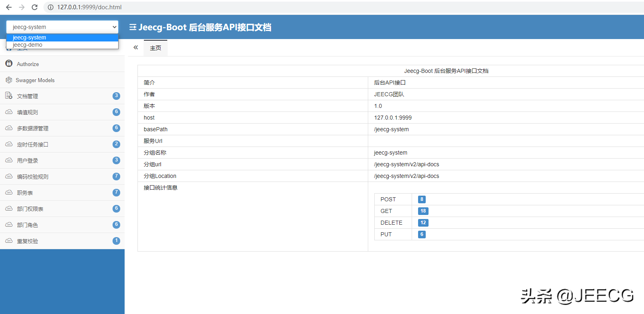644x314 pixels.
Task: Expand the 多数据源管理 API group
Action: 62,128
